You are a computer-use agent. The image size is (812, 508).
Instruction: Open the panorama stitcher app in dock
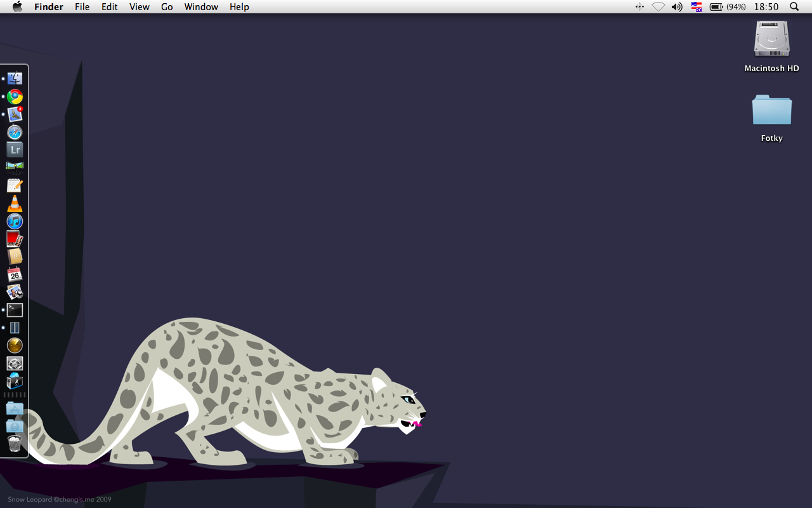[x=15, y=168]
